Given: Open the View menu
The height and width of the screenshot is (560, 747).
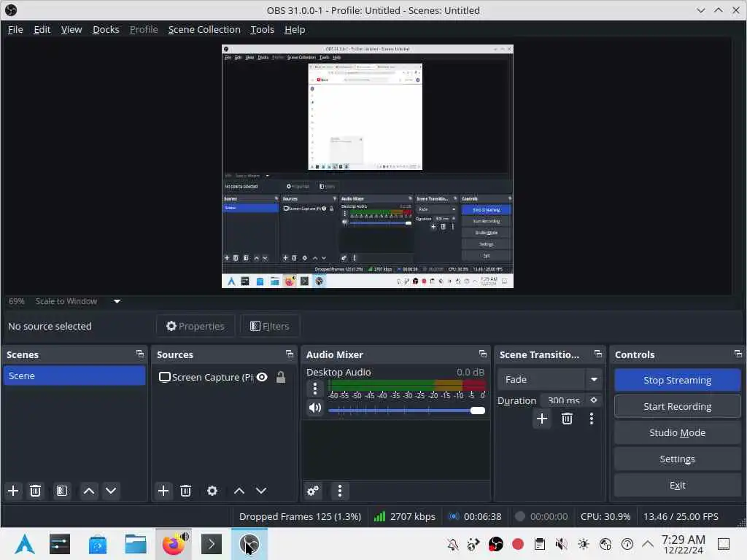Looking at the screenshot, I should pos(71,29).
